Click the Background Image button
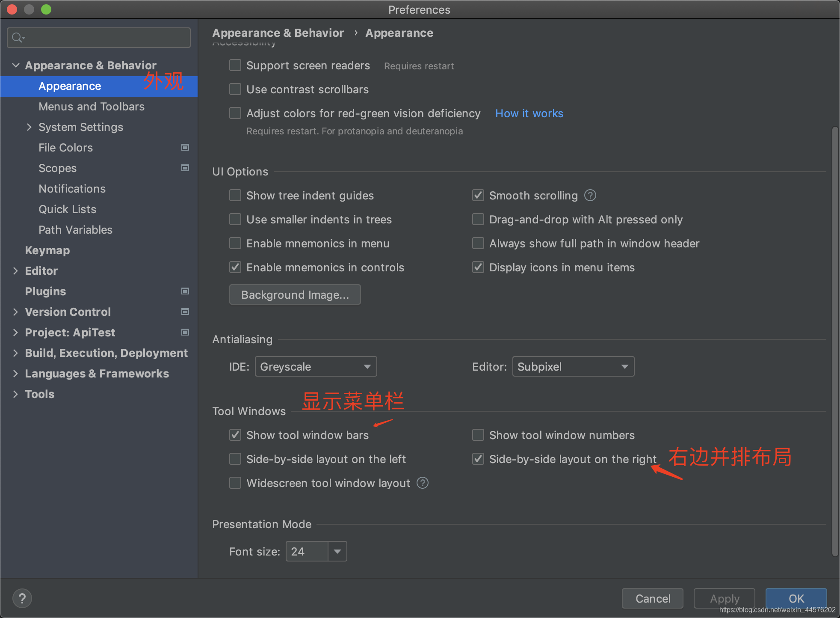This screenshot has width=840, height=618. 295,295
